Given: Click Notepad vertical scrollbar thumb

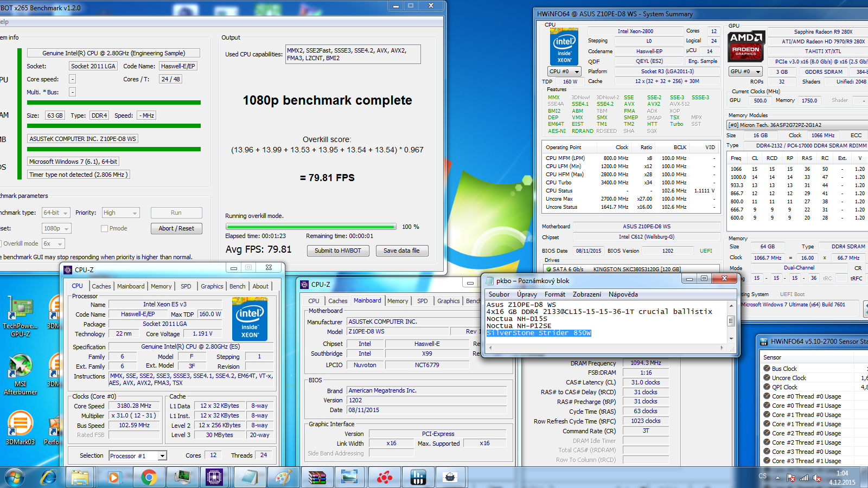Looking at the screenshot, I should point(731,321).
